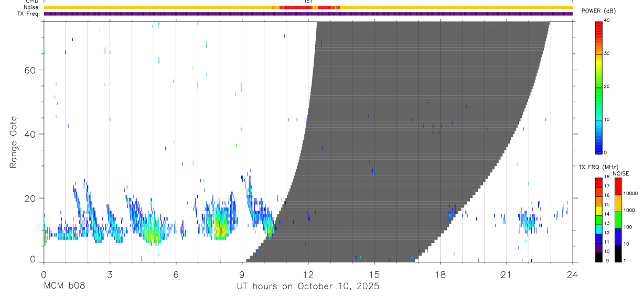644x297 pixels.
Task: Click the 'Range Gate' y-axis title
Action: (14, 142)
